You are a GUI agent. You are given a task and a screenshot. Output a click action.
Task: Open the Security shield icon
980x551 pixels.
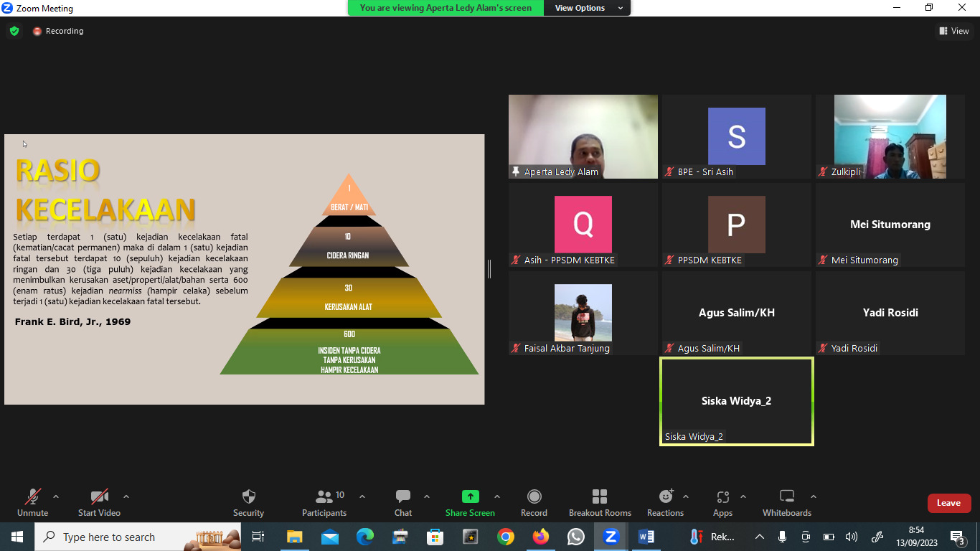coord(248,497)
